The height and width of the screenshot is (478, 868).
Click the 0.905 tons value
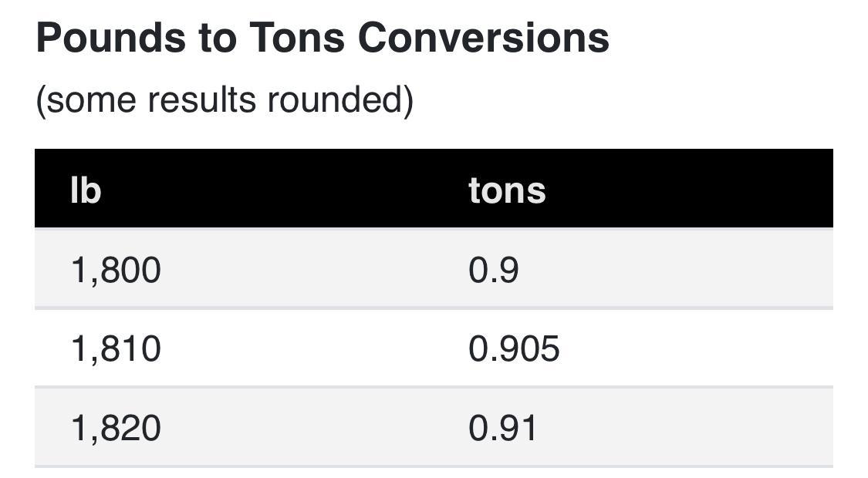tap(514, 348)
